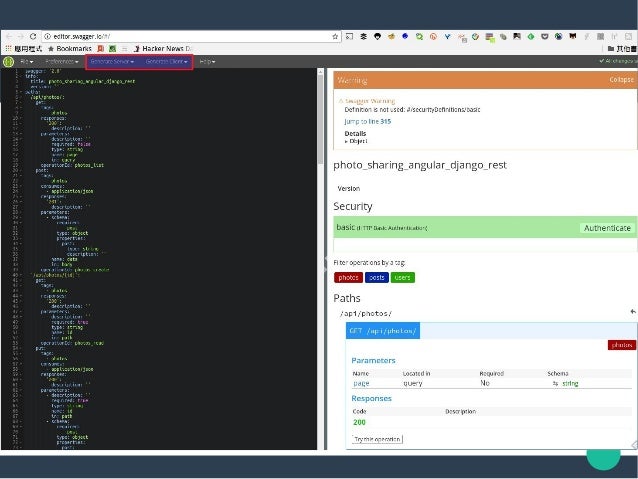Click the browser forward arrow
Viewport: 638px width, 479px height.
(21, 35)
